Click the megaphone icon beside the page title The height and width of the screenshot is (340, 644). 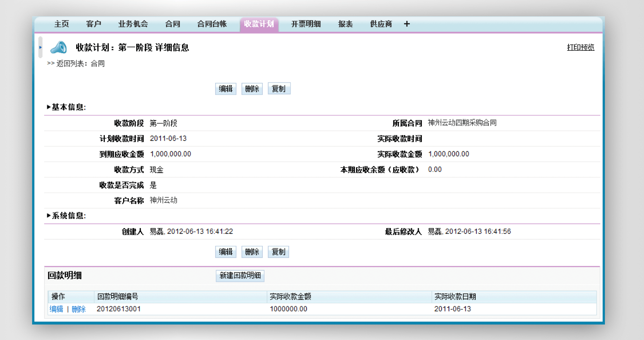point(59,47)
